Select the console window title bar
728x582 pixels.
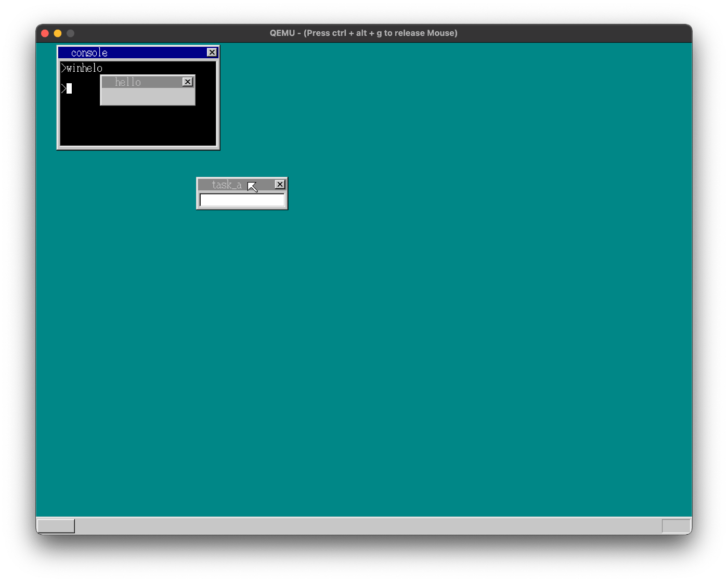point(138,53)
